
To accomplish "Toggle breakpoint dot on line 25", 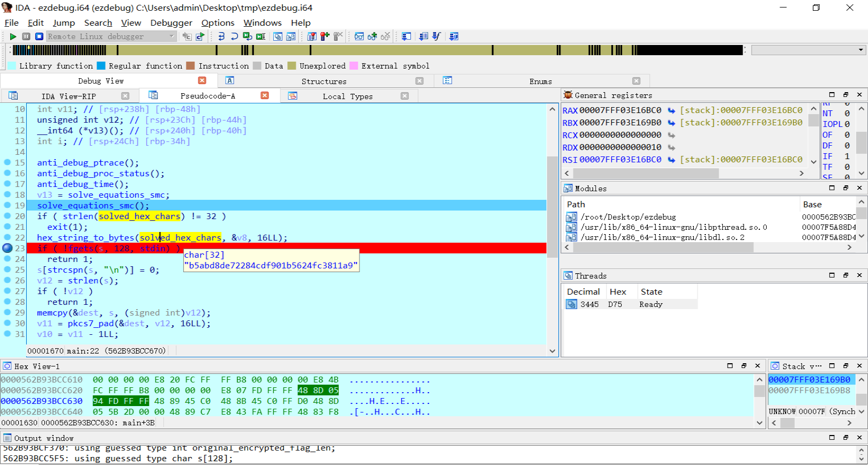I will click(x=8, y=269).
